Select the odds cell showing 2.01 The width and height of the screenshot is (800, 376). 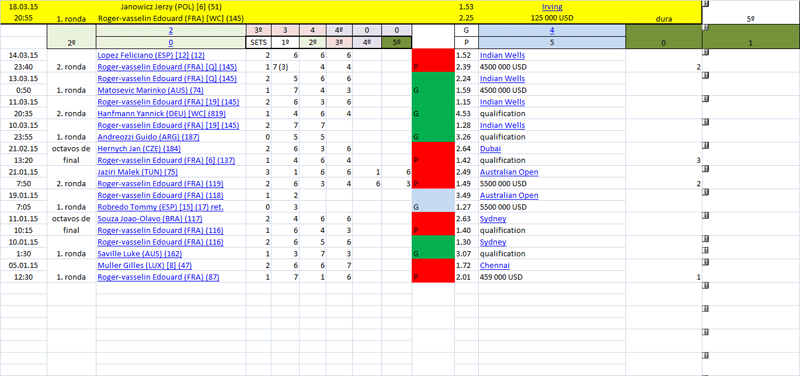tap(466, 278)
